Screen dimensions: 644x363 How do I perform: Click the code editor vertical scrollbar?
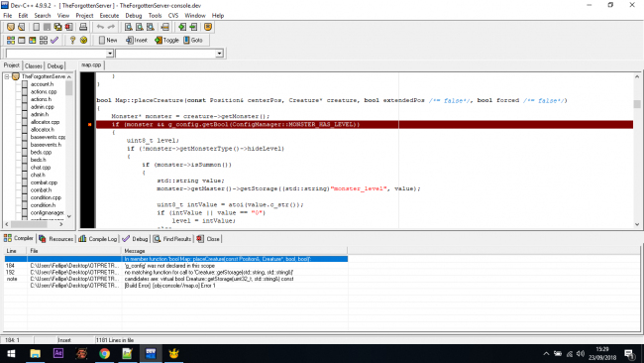[637, 151]
